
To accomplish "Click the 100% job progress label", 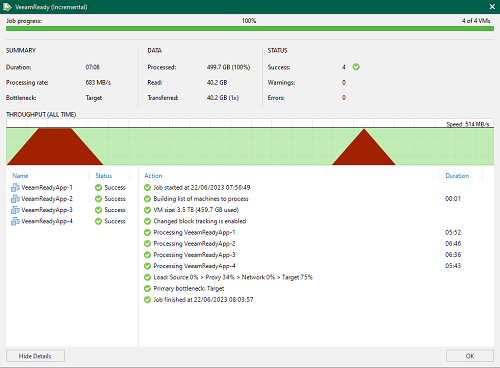I will [x=249, y=21].
